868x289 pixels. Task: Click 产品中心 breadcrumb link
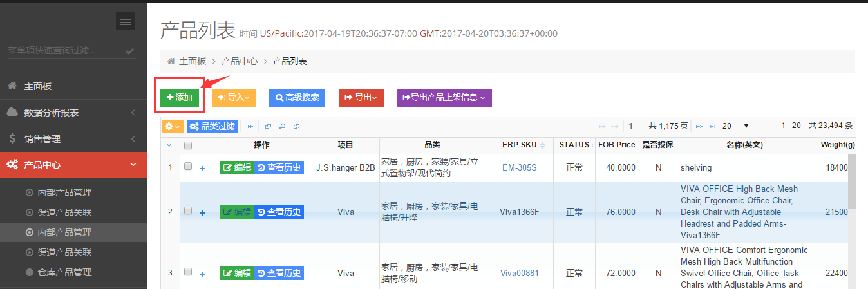[240, 61]
